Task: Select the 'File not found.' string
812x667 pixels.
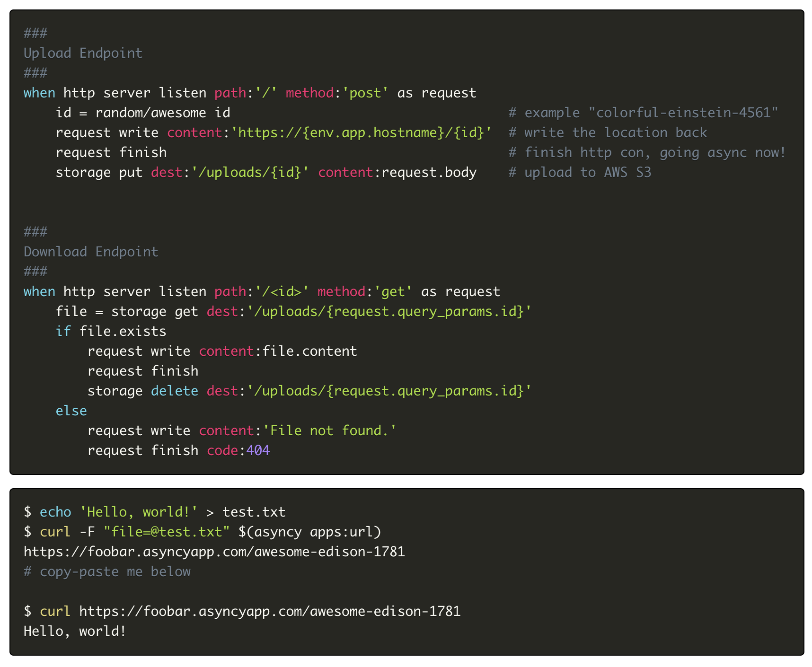Action: pyautogui.click(x=329, y=430)
